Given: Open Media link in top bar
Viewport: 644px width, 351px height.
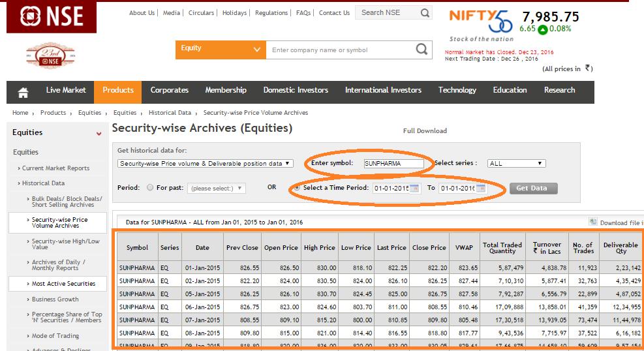Looking at the screenshot, I should [x=171, y=13].
